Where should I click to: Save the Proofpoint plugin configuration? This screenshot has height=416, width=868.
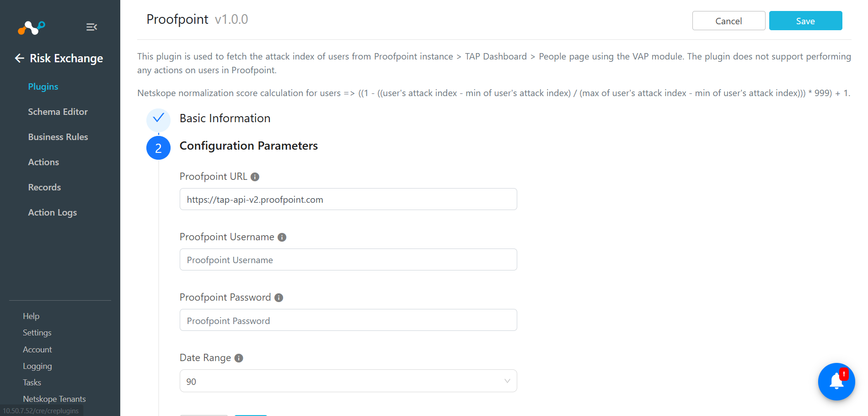point(806,21)
